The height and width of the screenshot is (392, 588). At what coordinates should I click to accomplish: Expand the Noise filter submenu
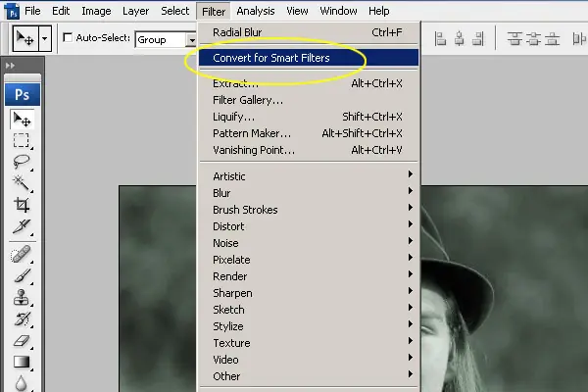[309, 243]
